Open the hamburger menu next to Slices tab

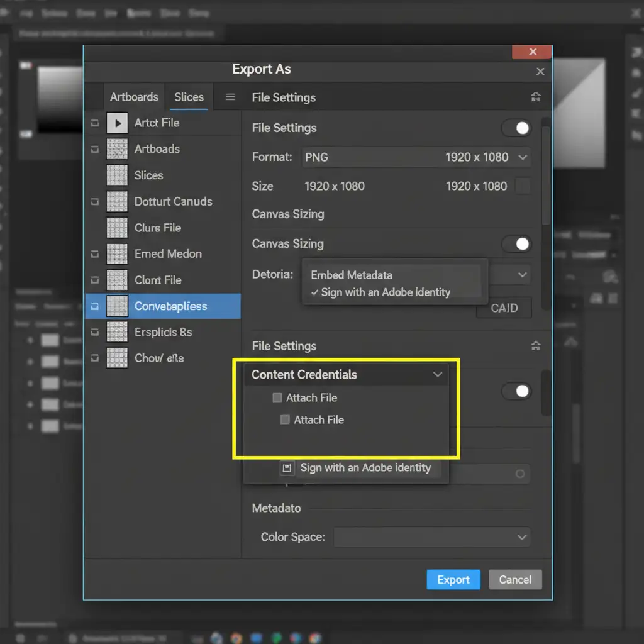[230, 97]
